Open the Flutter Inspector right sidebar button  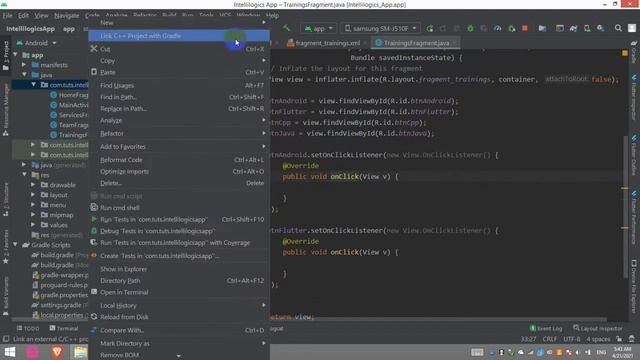[x=634, y=97]
